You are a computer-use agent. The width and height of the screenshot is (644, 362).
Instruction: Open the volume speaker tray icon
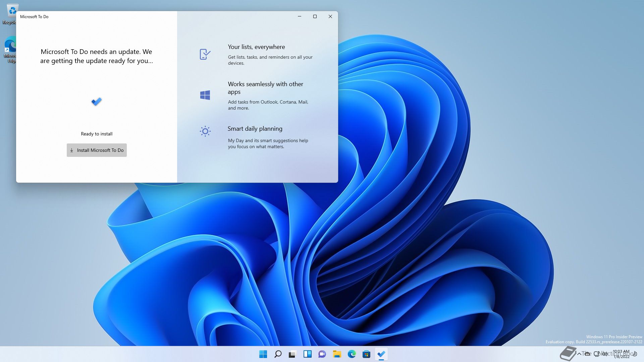(x=605, y=354)
